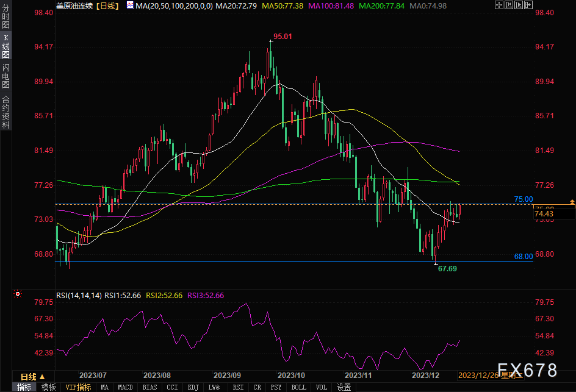
Task: Apply the BIAS indicator
Action: click(x=150, y=387)
